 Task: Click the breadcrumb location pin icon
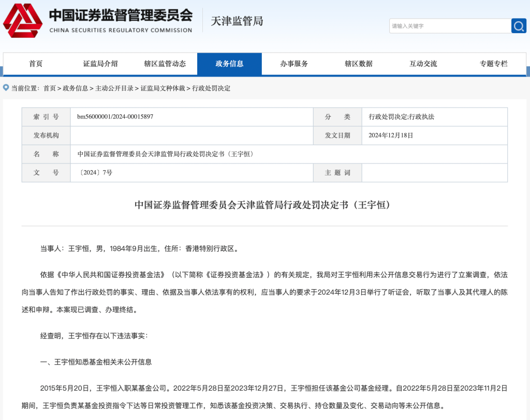coord(6,88)
